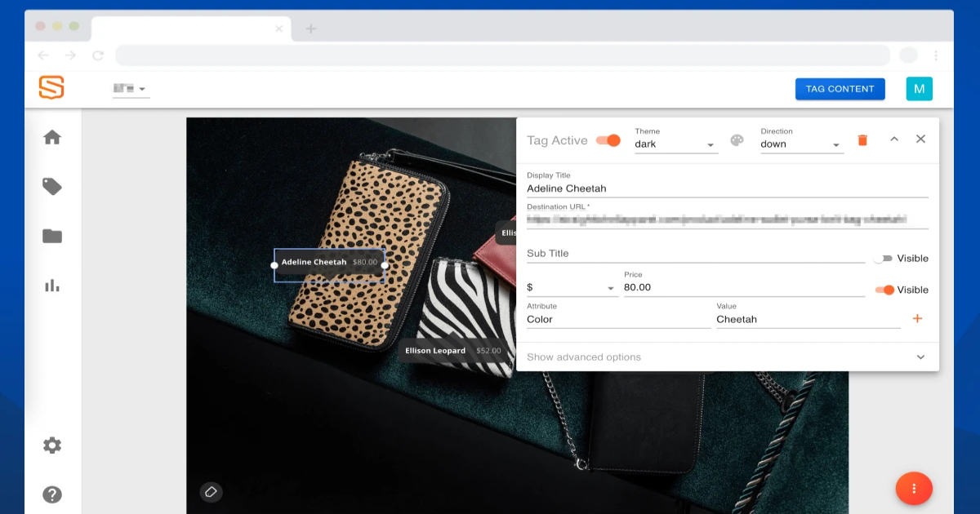Open Settings gear in sidebar
Screen dimensions: 980x514
click(x=52, y=445)
